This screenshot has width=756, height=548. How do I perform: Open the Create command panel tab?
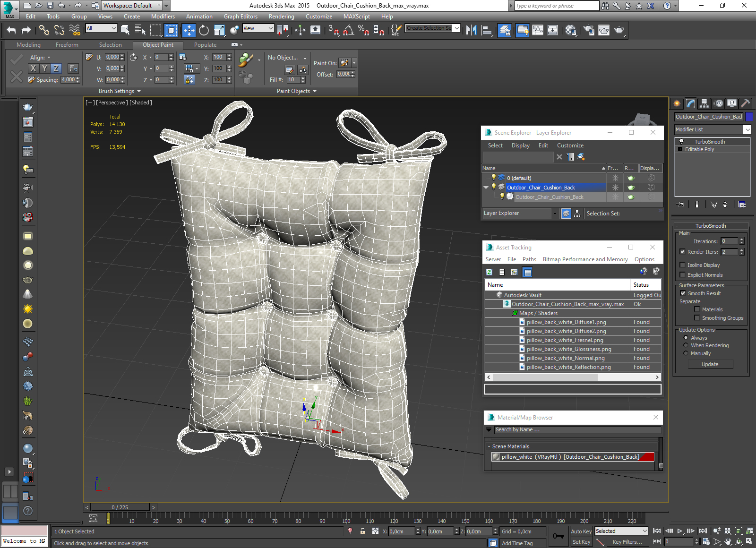(x=677, y=103)
